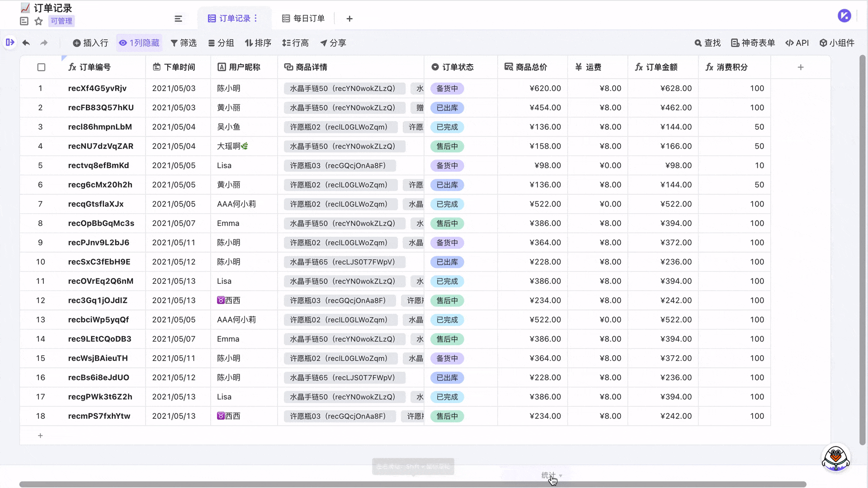
Task: Expand the 统计 dropdown at the bottom
Action: click(549, 475)
